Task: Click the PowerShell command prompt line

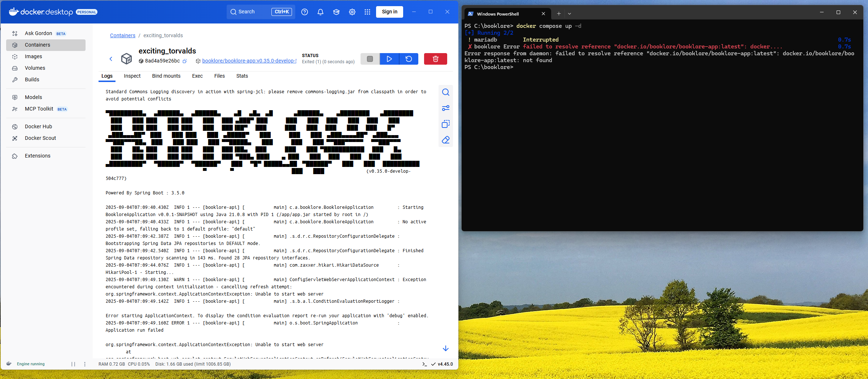Action: [489, 67]
